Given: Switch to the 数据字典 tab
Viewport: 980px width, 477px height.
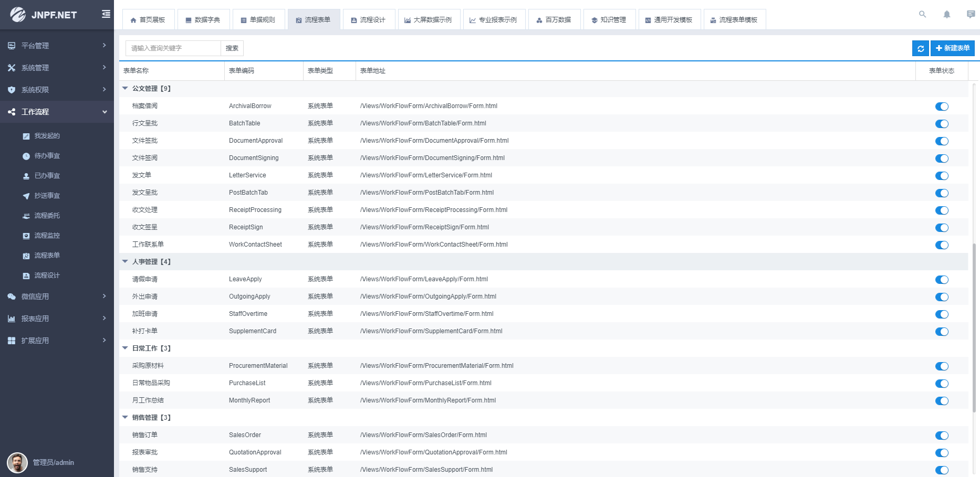Looking at the screenshot, I should pyautogui.click(x=203, y=20).
